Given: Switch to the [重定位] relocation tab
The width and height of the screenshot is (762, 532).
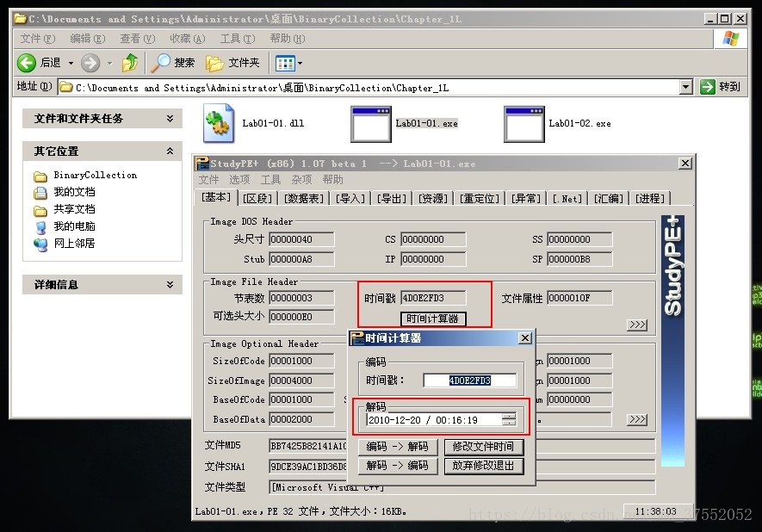Looking at the screenshot, I should 480,199.
